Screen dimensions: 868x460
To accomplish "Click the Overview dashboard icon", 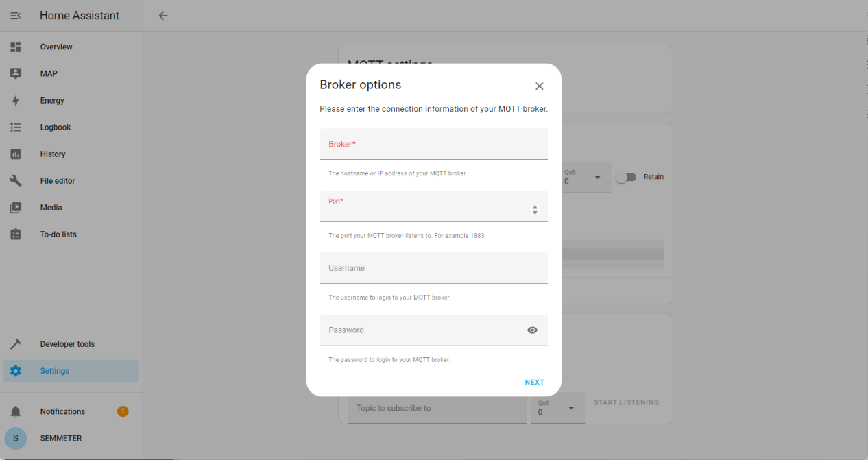I will [x=16, y=47].
